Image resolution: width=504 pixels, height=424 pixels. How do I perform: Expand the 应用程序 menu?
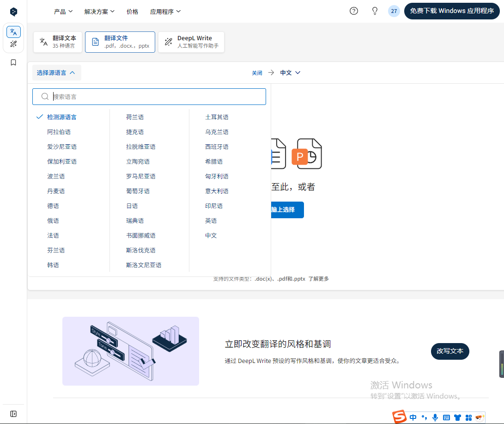(x=165, y=12)
